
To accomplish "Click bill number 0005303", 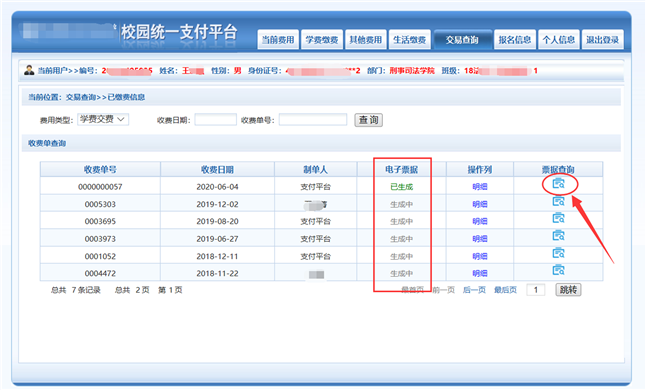I will point(100,204).
